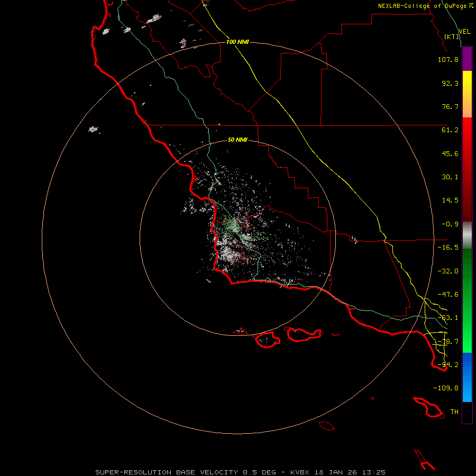476x476 pixels.
Task: Select the 45.6 velocity scale value
Action: coord(450,153)
